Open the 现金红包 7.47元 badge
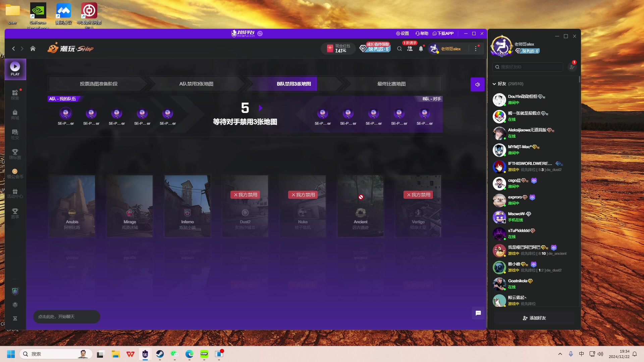Viewport: 644px width, 362px height. tap(338, 49)
